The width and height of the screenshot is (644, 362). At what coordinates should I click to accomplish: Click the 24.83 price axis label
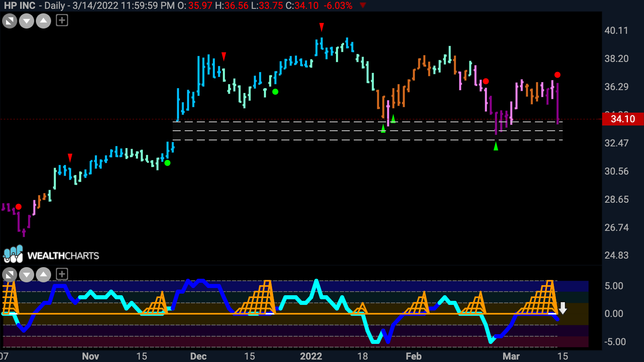point(616,255)
